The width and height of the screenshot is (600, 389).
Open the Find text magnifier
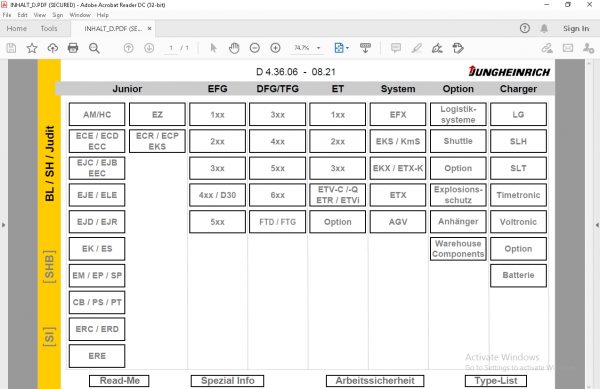pyautogui.click(x=94, y=48)
